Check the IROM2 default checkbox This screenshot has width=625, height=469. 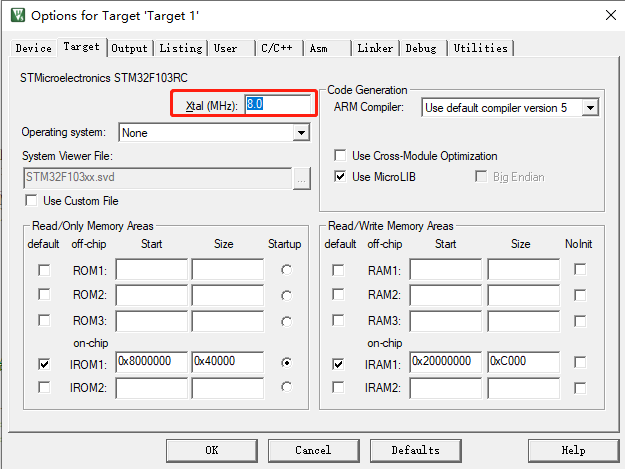click(44, 387)
